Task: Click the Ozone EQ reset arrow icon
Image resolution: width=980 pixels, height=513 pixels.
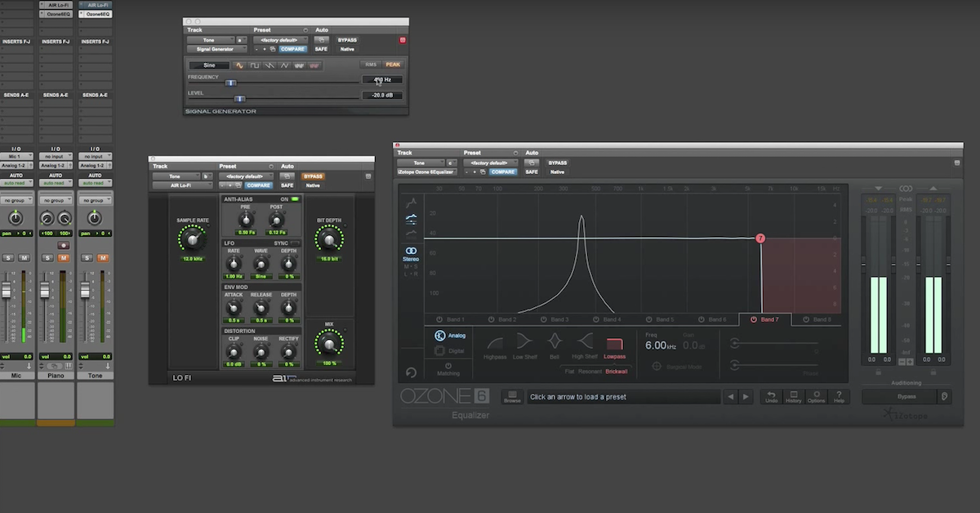Action: tap(411, 372)
